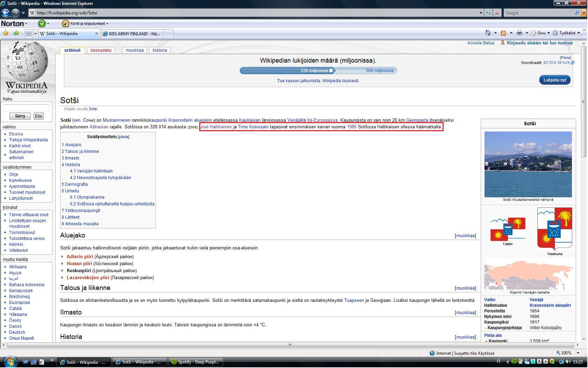Switch to the KISS ARMY FINLAND tab
Image resolution: width=588 pixels, height=368 pixels.
pyautogui.click(x=132, y=34)
